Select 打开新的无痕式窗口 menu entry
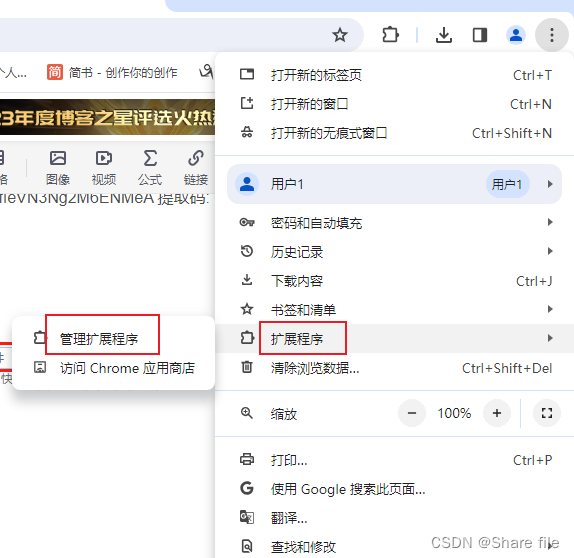This screenshot has height=558, width=574. tap(395, 133)
